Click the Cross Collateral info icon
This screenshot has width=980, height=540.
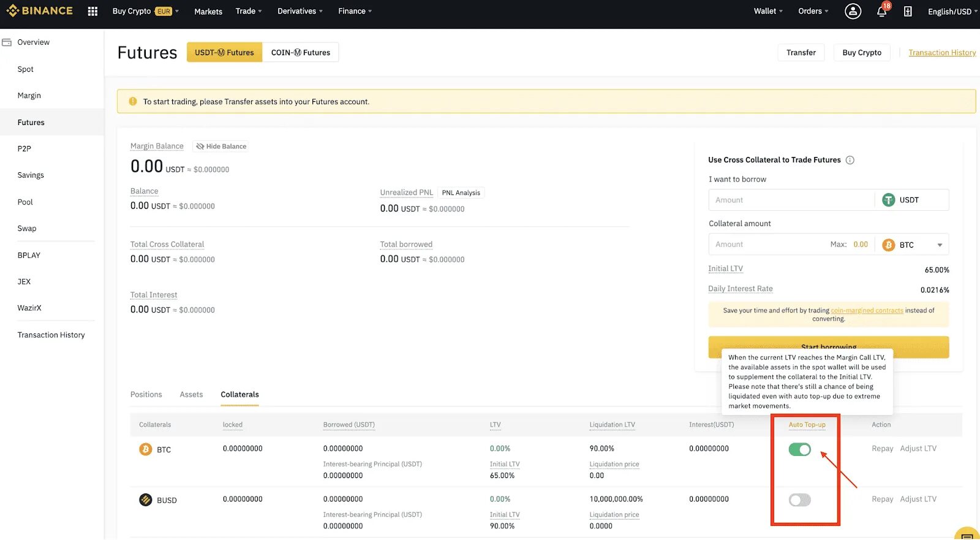[x=850, y=160]
